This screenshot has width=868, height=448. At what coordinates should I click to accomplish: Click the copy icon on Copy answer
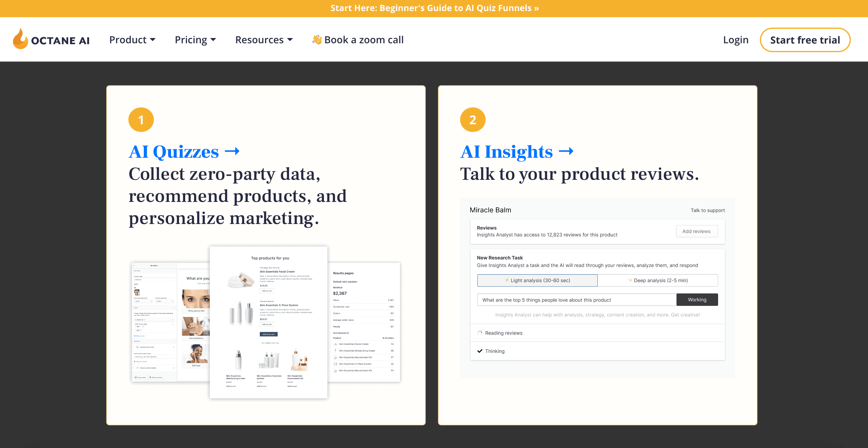(136, 377)
